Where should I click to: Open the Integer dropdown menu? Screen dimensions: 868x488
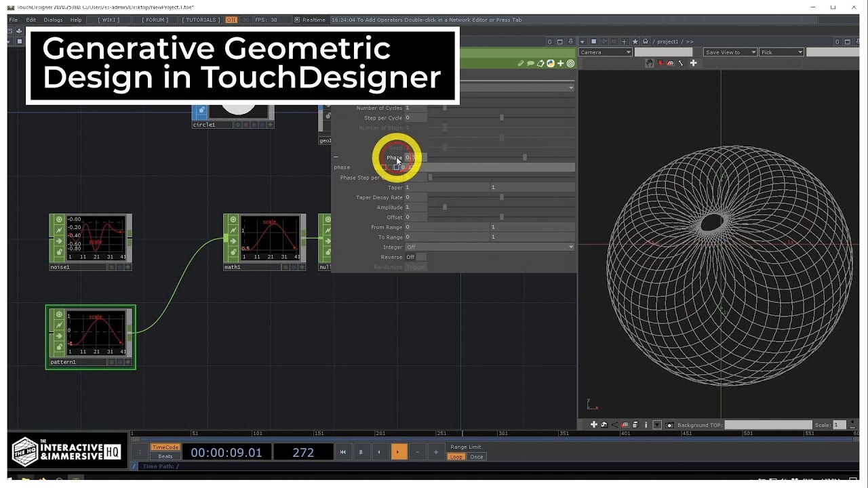tap(490, 247)
